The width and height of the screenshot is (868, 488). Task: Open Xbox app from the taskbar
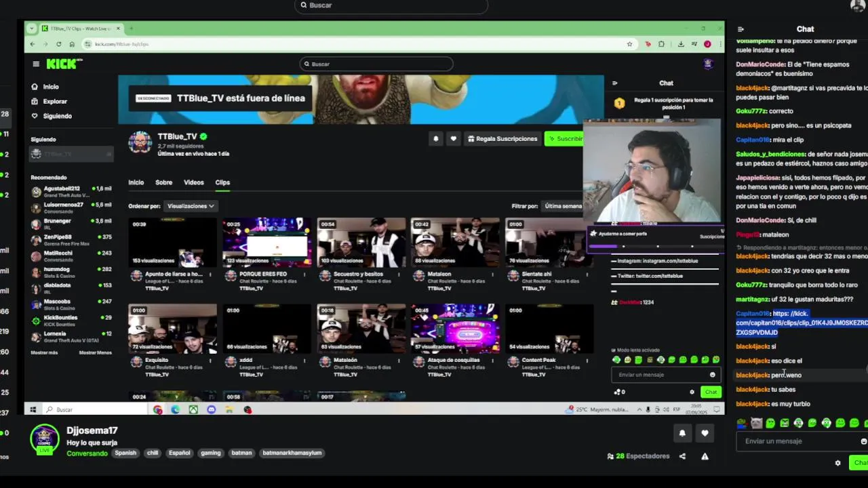[193, 409]
